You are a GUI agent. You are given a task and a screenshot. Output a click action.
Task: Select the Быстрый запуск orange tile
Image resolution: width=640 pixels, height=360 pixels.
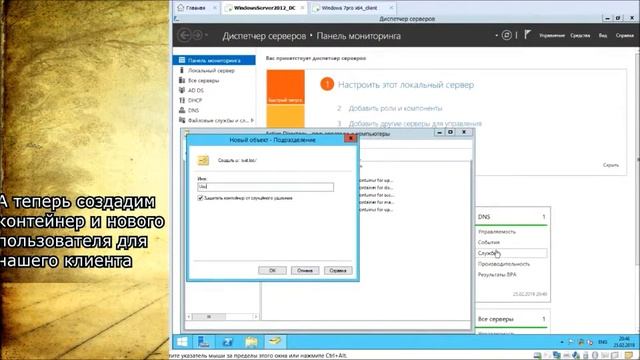(x=286, y=87)
